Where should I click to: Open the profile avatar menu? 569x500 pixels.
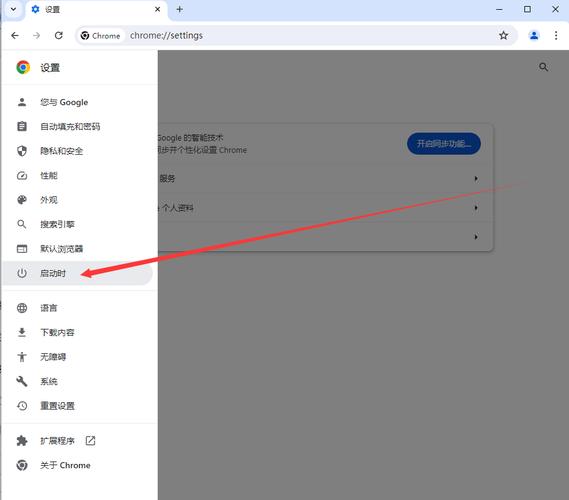click(534, 36)
